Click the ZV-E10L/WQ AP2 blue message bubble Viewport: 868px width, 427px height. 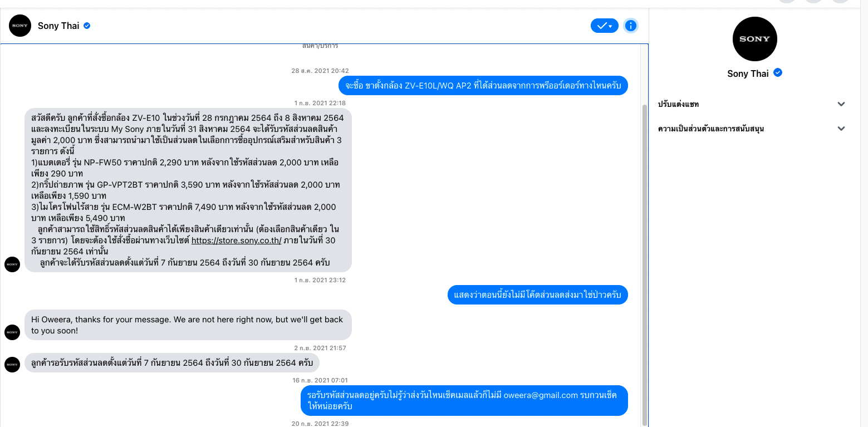click(484, 86)
